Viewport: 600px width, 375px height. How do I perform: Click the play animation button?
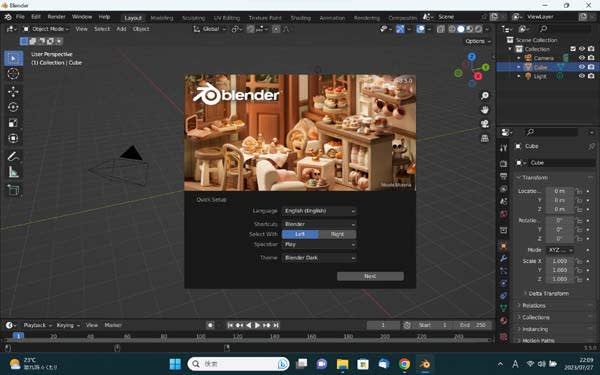point(258,325)
